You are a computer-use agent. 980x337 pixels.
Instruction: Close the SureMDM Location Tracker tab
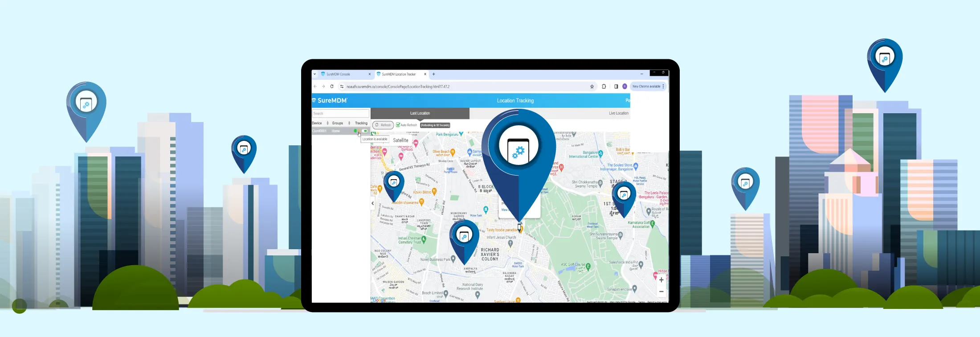coord(425,74)
